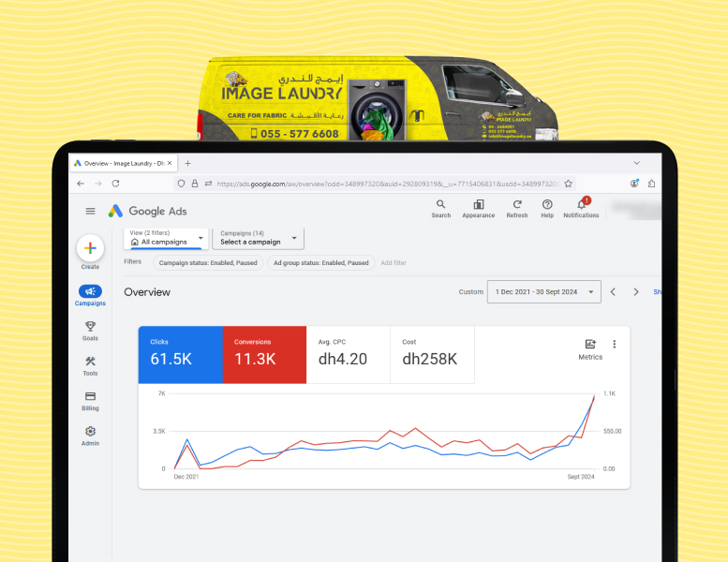The width and height of the screenshot is (728, 562).
Task: Expand the All campaigns view dropdown
Action: 165,238
